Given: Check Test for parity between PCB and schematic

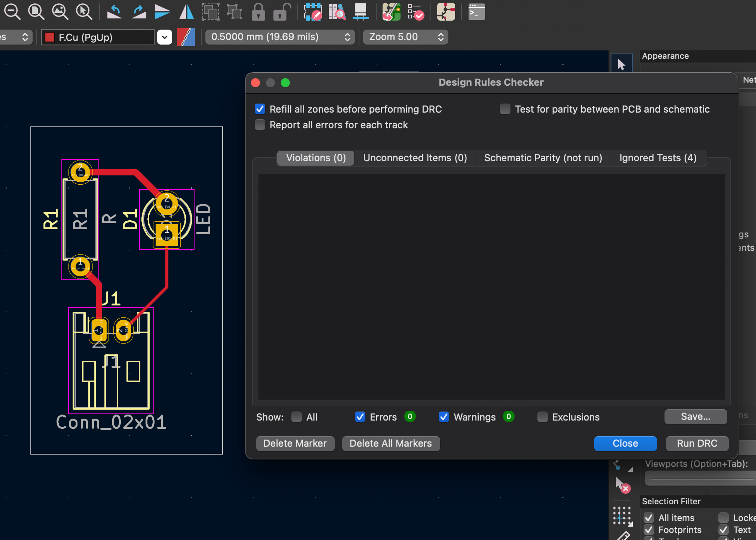Looking at the screenshot, I should pyautogui.click(x=505, y=109).
